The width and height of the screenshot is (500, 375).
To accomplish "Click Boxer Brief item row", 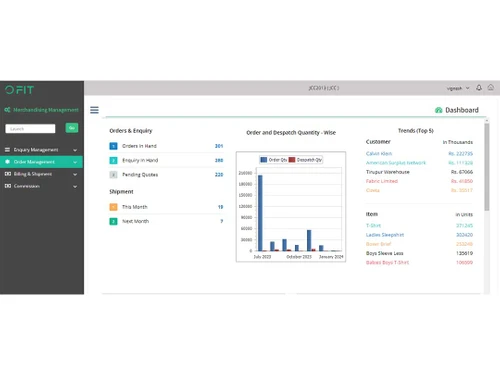I will click(x=419, y=244).
